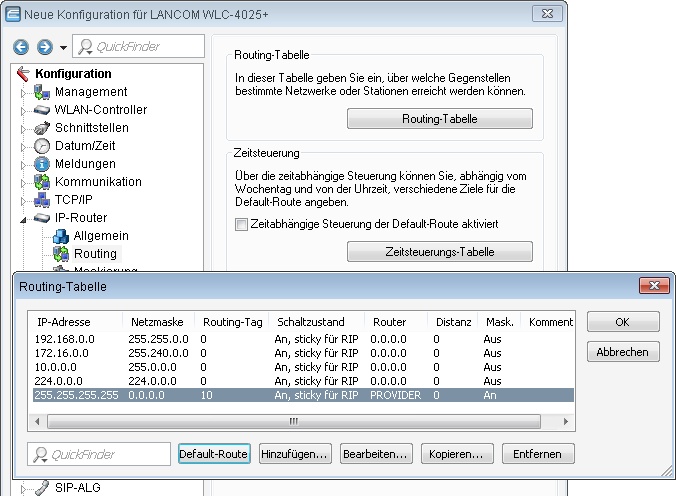Open WLAN-Controller in the tree
Image resolution: width=676 pixels, height=496 pixels.
coord(100,110)
